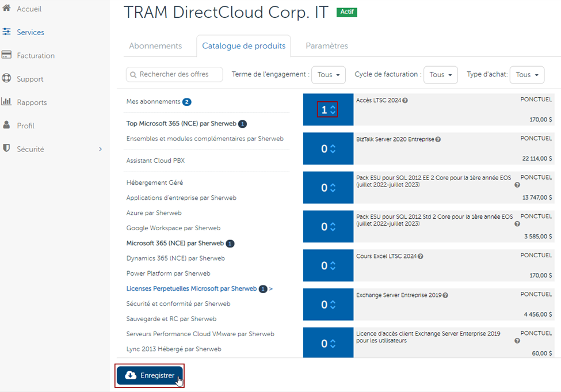Click the 22 114,00 $ price

(537, 159)
